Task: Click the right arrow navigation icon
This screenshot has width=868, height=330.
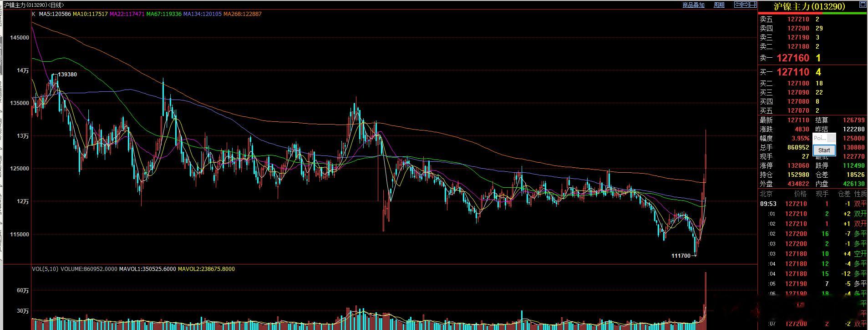Action: coord(745,5)
